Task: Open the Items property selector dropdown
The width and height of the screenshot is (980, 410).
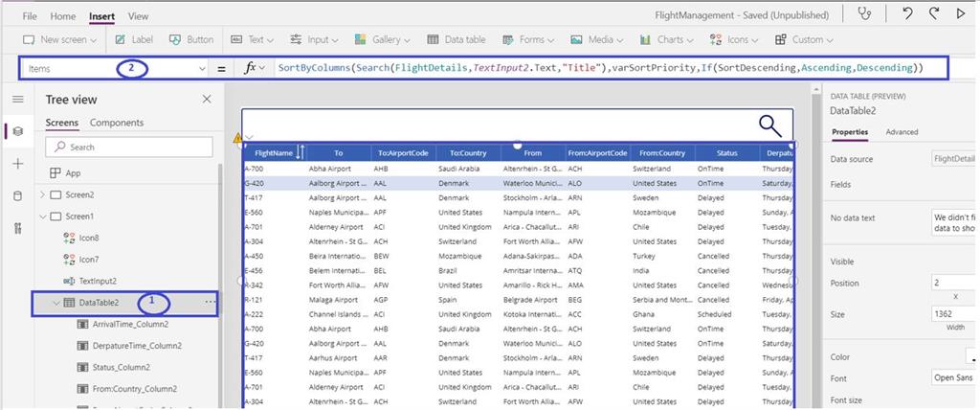Action: [203, 69]
